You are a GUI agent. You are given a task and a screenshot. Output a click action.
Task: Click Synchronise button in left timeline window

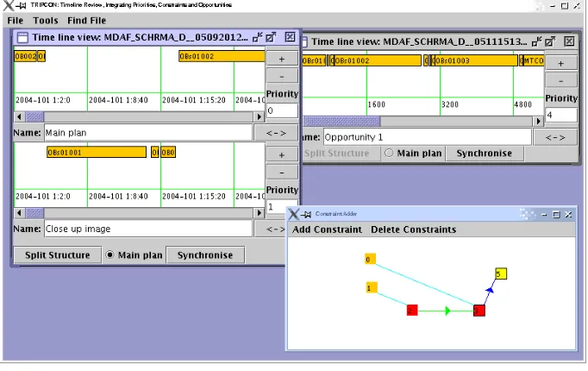coord(205,255)
